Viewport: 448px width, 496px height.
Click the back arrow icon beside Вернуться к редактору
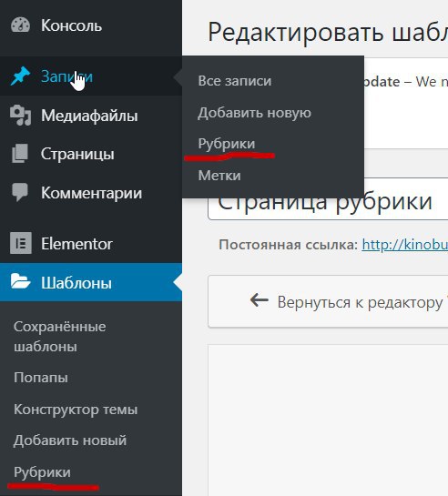tap(260, 299)
